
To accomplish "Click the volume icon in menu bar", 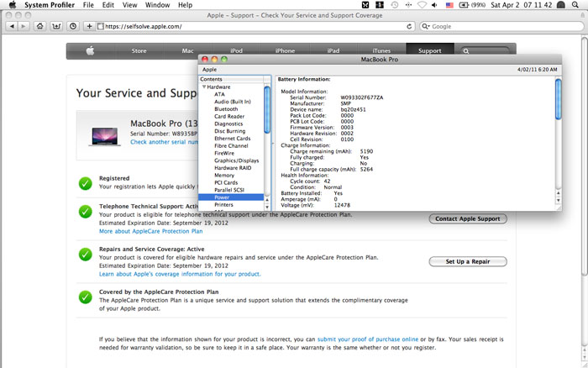I will 434,5.
